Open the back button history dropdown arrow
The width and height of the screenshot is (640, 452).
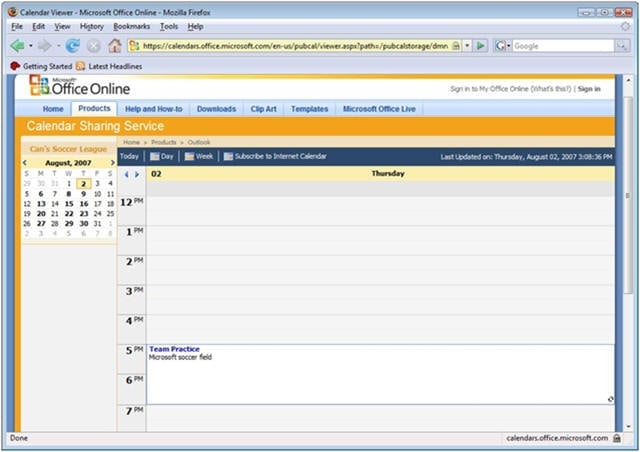[31, 46]
